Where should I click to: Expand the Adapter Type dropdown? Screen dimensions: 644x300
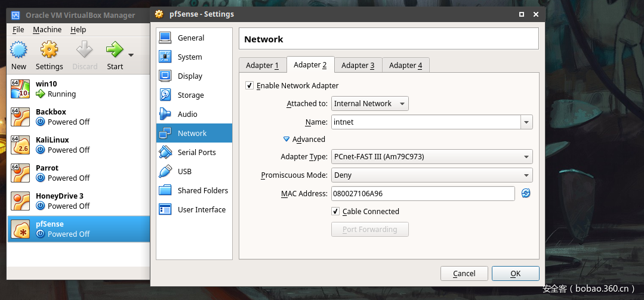[432, 157]
